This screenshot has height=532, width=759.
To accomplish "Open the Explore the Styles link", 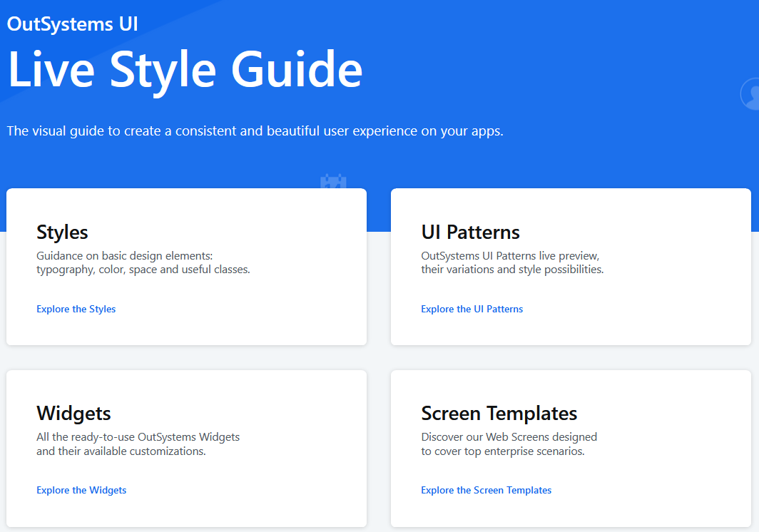I will 76,309.
